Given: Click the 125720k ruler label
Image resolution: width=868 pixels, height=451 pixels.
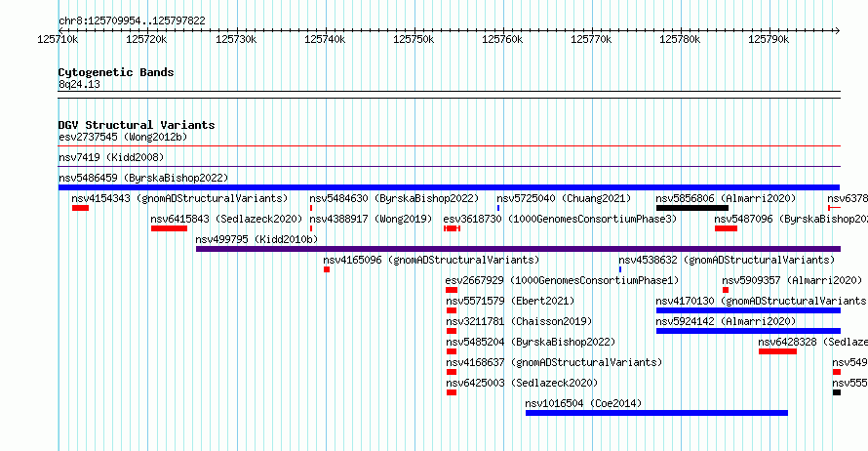Looking at the screenshot, I should tap(146, 39).
